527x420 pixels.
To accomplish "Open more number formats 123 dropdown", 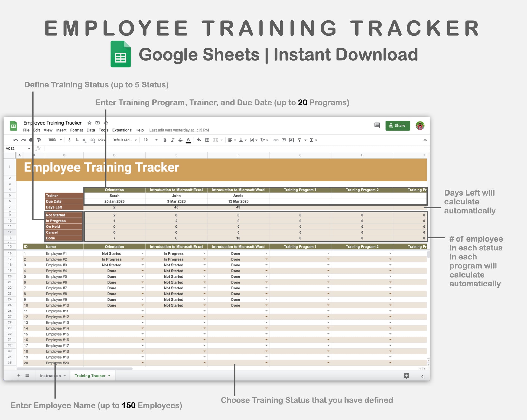I will (x=101, y=140).
